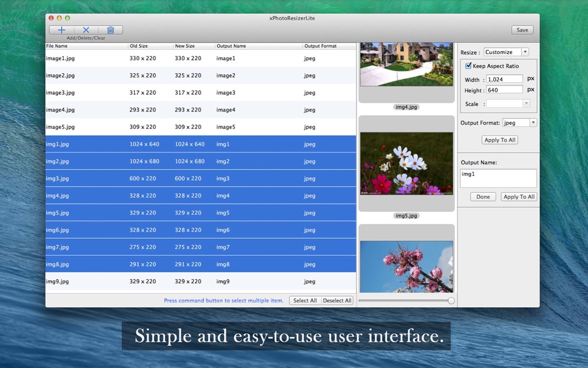The width and height of the screenshot is (588, 368).
Task: Click output name cell img7
Action: pos(223,247)
